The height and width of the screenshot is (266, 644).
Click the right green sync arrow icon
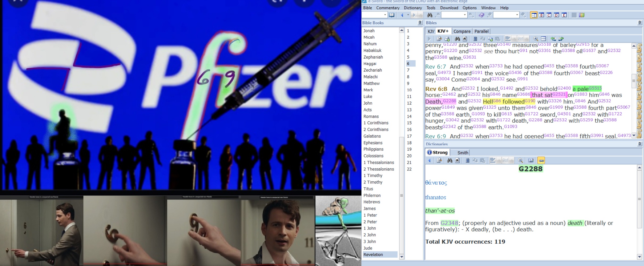click(x=561, y=39)
